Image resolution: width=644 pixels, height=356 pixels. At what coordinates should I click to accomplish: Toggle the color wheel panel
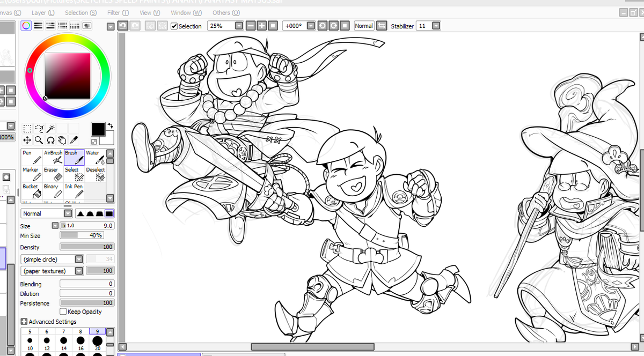tap(26, 25)
